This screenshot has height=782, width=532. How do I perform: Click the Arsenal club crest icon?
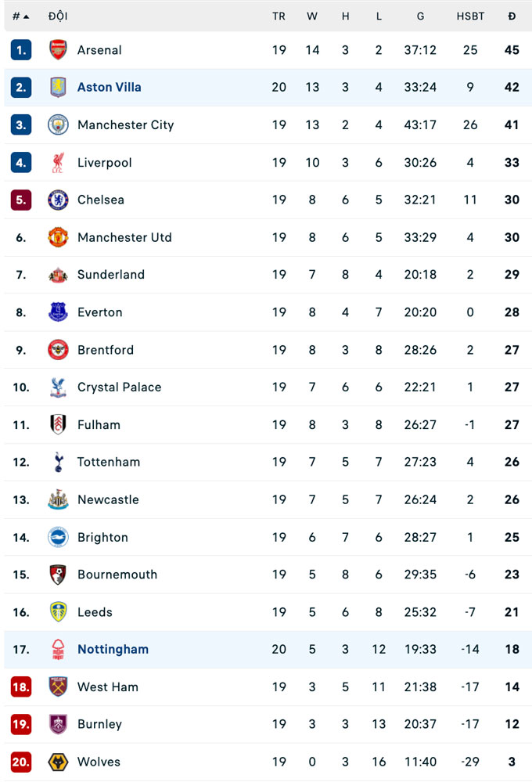pos(58,50)
